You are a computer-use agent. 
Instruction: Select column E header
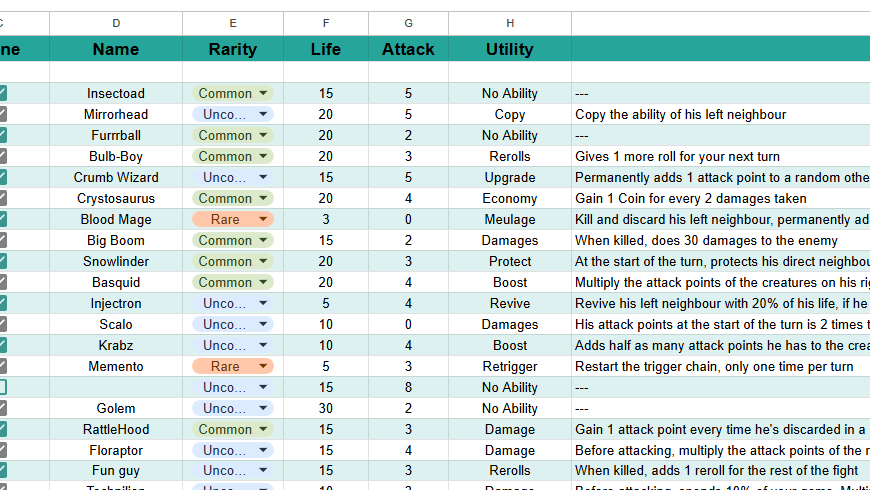pos(233,23)
